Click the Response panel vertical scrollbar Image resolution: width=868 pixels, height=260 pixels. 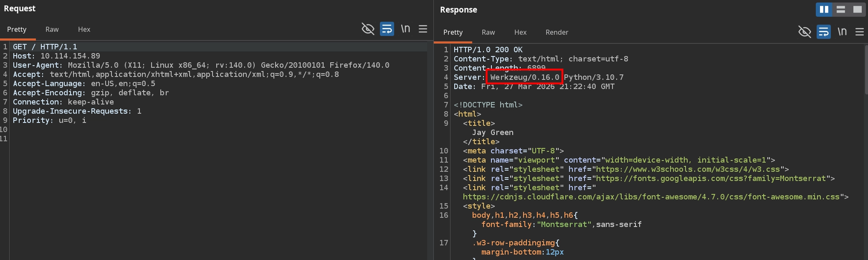click(865, 67)
